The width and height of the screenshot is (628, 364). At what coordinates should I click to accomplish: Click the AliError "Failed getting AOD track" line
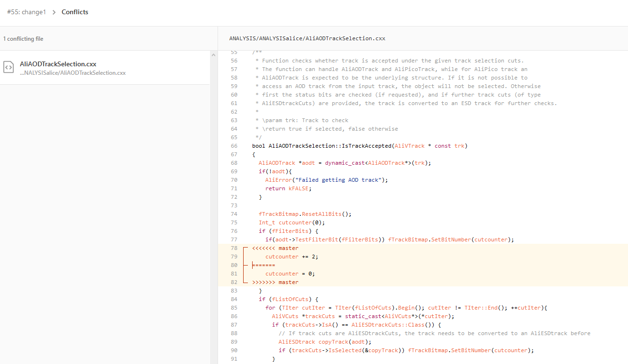327,180
